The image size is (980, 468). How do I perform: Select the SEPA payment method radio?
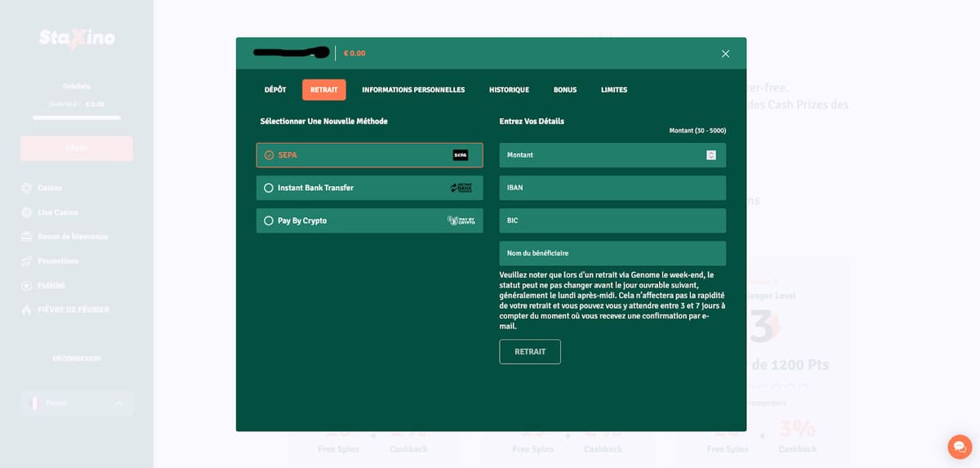(269, 155)
